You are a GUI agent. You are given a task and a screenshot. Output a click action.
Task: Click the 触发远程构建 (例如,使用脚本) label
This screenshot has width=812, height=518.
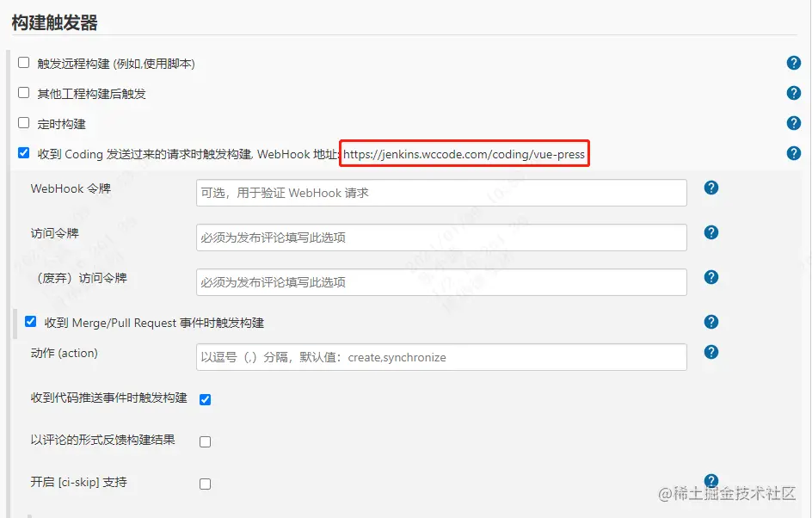[116, 64]
